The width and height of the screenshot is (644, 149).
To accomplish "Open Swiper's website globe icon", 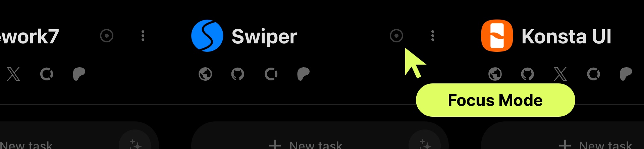I will point(205,74).
